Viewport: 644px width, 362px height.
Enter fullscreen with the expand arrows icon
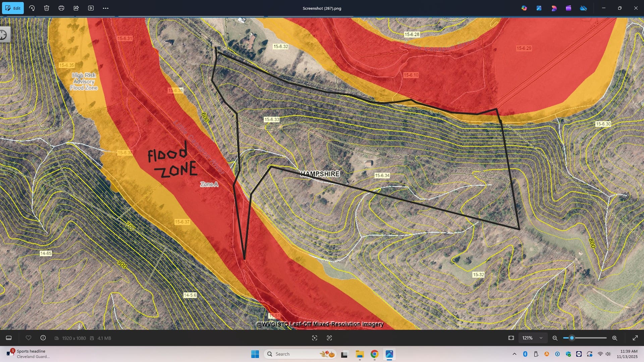(x=635, y=338)
